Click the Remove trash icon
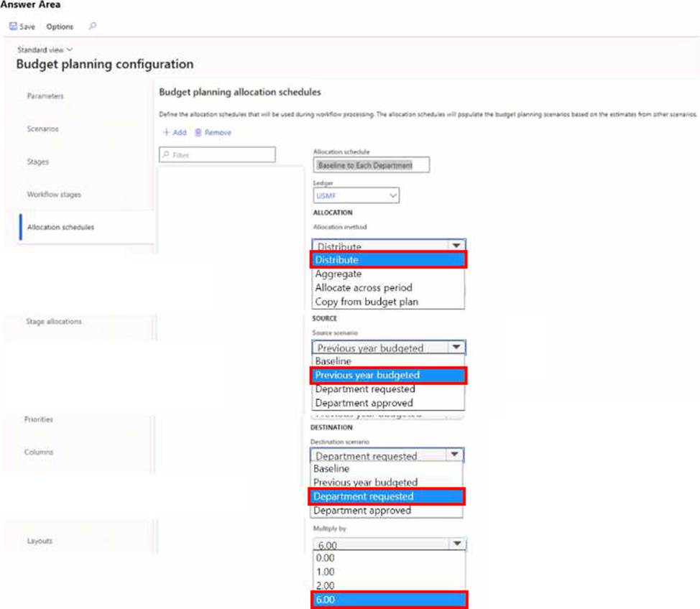The height and width of the screenshot is (609, 700). click(x=198, y=133)
